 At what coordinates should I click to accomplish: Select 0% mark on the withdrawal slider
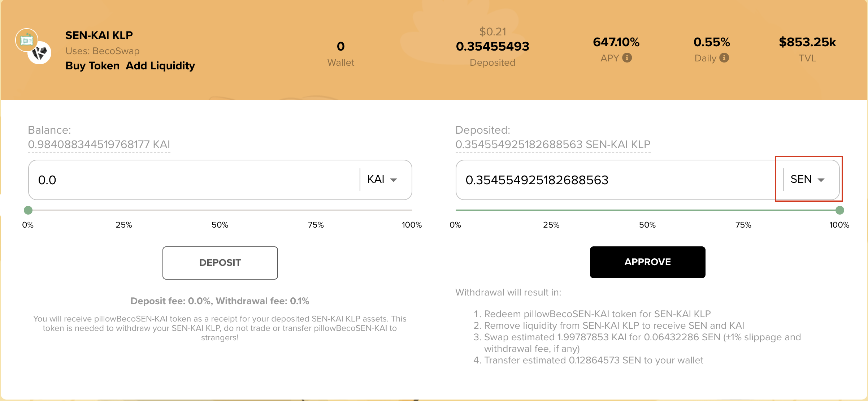tap(455, 225)
